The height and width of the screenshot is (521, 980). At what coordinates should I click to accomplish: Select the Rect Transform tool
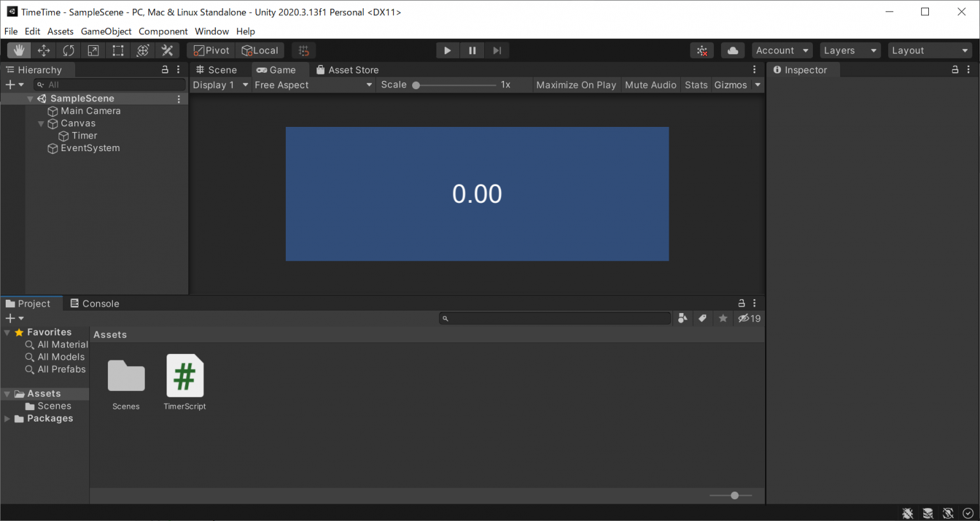click(117, 50)
